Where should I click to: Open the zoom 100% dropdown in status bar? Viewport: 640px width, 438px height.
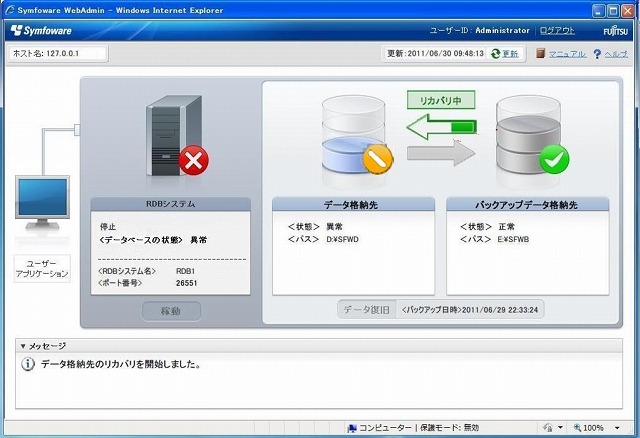point(617,428)
